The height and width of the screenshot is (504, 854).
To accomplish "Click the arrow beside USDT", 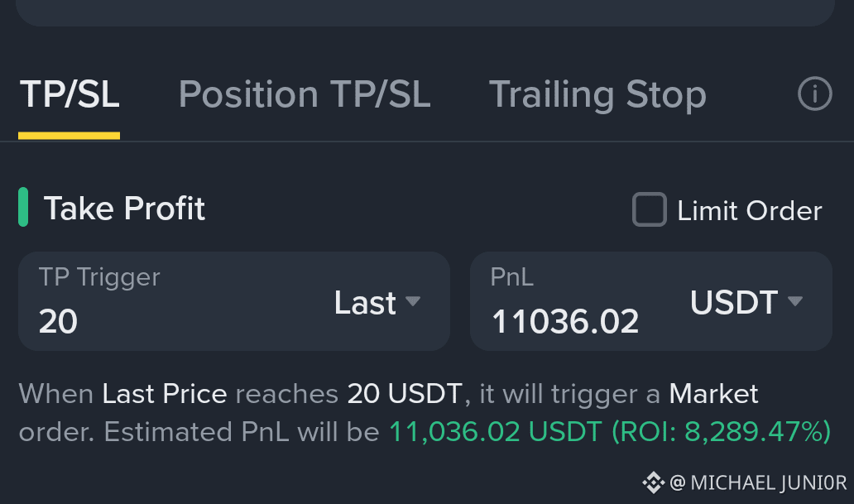I will tap(795, 301).
